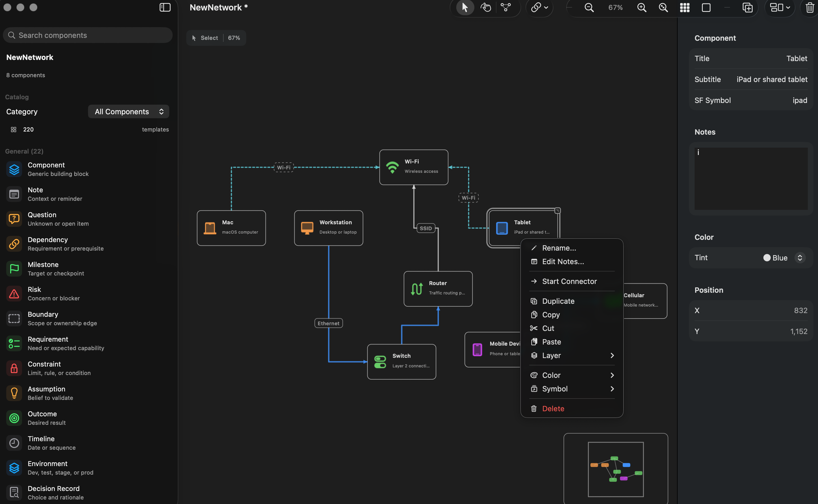
Task: Toggle the sidebar panel icon
Action: [165, 7]
